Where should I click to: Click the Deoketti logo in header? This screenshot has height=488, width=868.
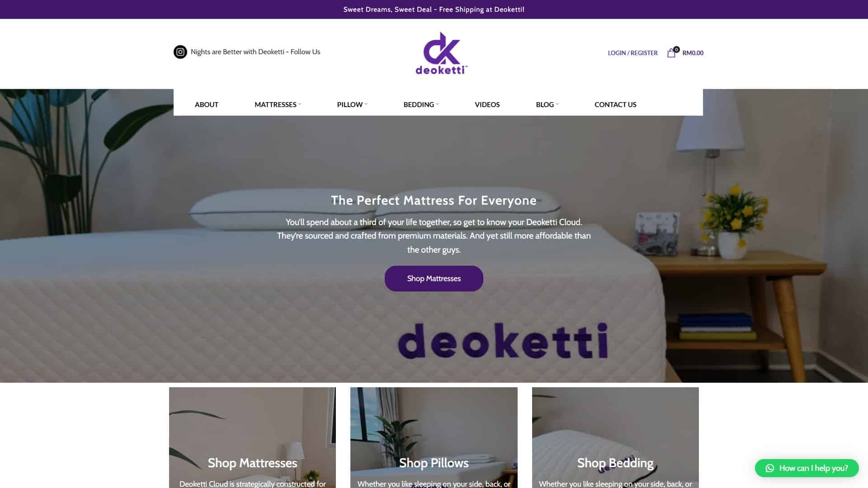pyautogui.click(x=441, y=53)
